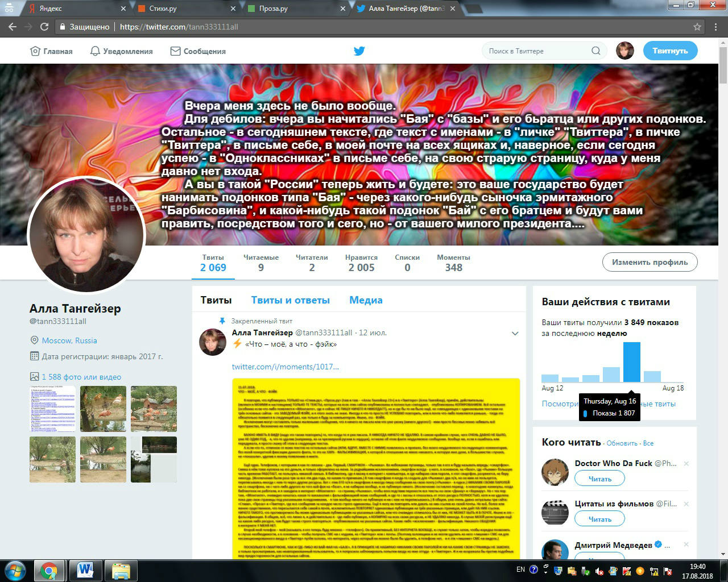Open the Цитаты из фильмов clapperboard avatar

555,512
